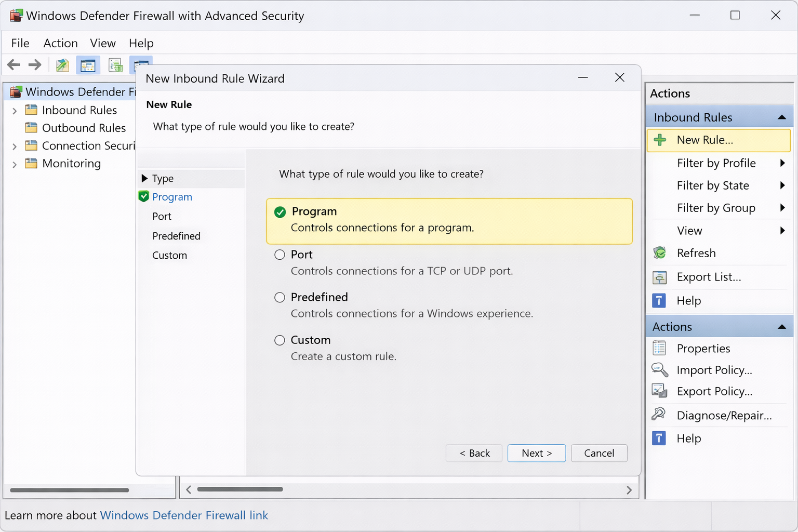The width and height of the screenshot is (798, 532).
Task: Select the Port rule type radio button
Action: click(x=280, y=255)
